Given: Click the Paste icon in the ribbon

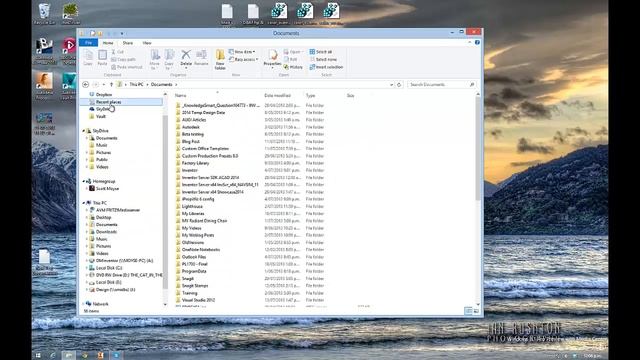Looking at the screenshot, I should (102, 58).
